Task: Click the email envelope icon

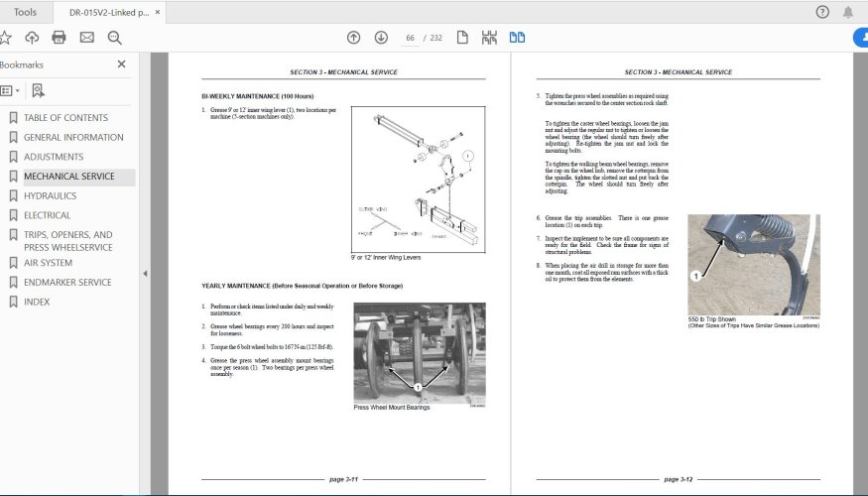Action: click(86, 38)
